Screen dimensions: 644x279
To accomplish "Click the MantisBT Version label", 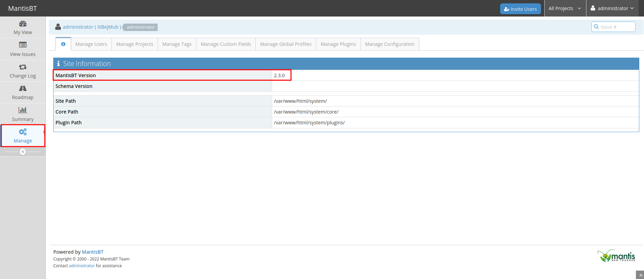I will coord(75,75).
